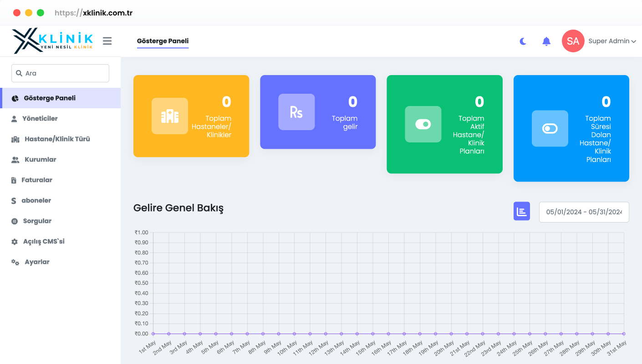Click the aboneler dollar icon

14,201
